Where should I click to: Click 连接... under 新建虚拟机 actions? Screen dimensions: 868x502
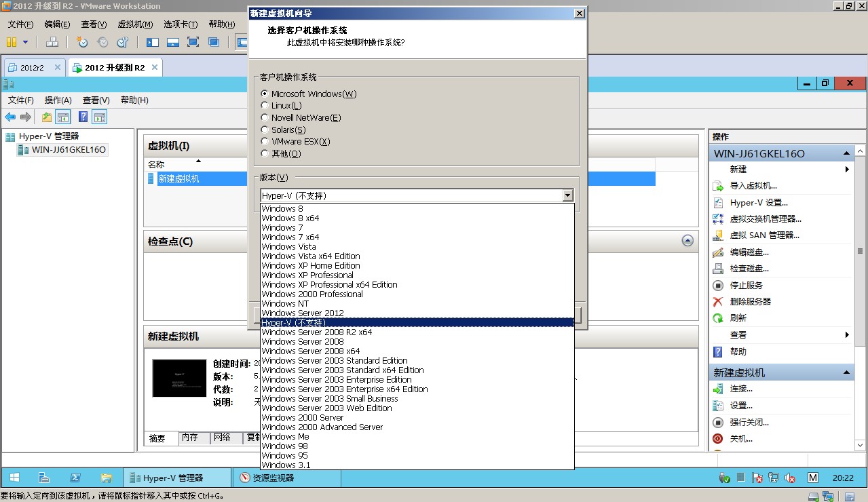point(741,389)
